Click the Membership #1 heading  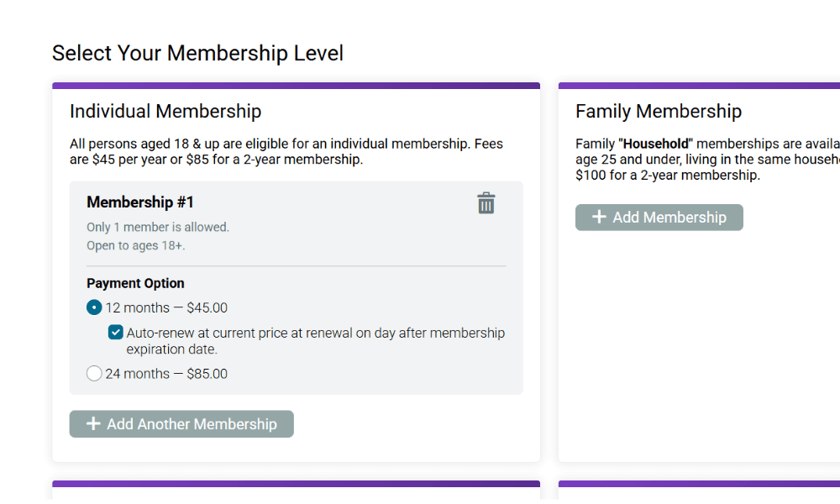pos(139,202)
